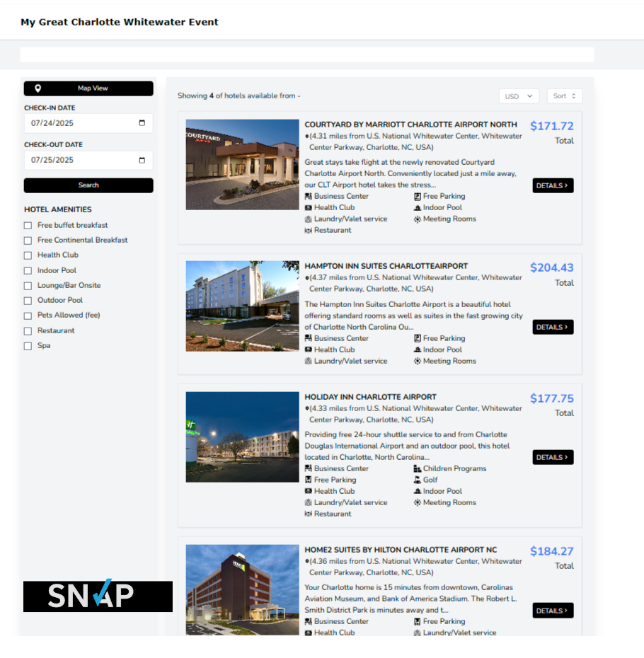The height and width of the screenshot is (658, 644).
Task: Select the Spa checkbox
Action: click(x=28, y=346)
